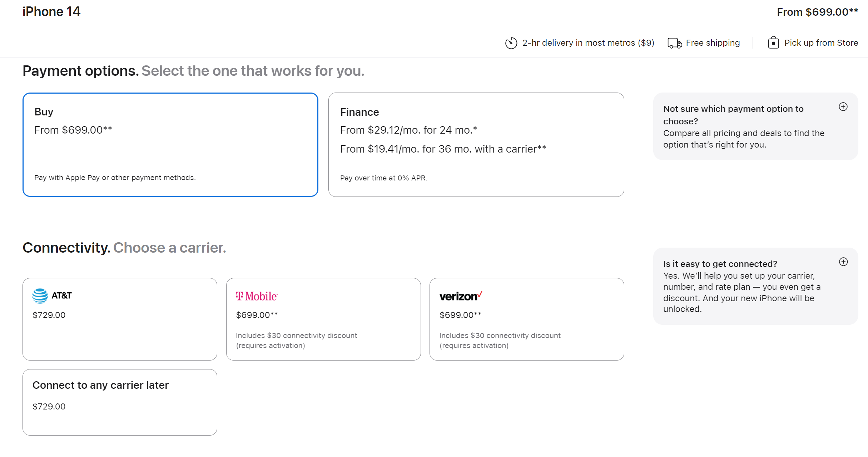Click T-Mobile's $30 connectivity discount note
This screenshot has width=868, height=457.
pyautogui.click(x=296, y=341)
